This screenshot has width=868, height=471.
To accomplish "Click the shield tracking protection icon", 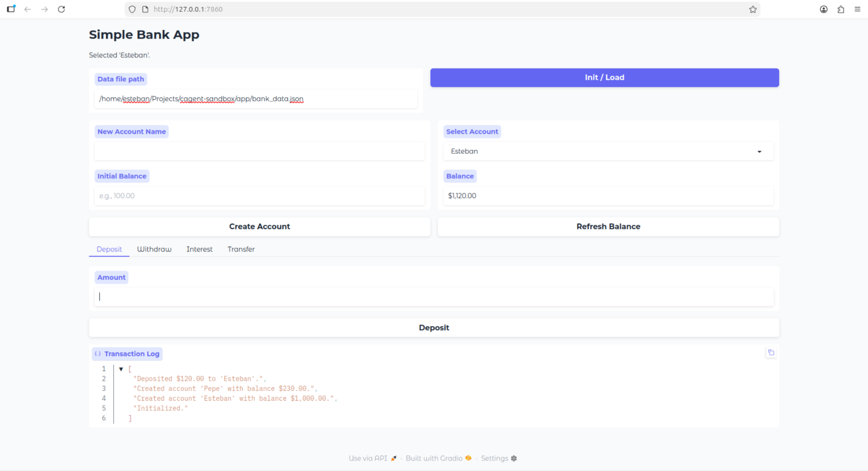I will click(132, 9).
